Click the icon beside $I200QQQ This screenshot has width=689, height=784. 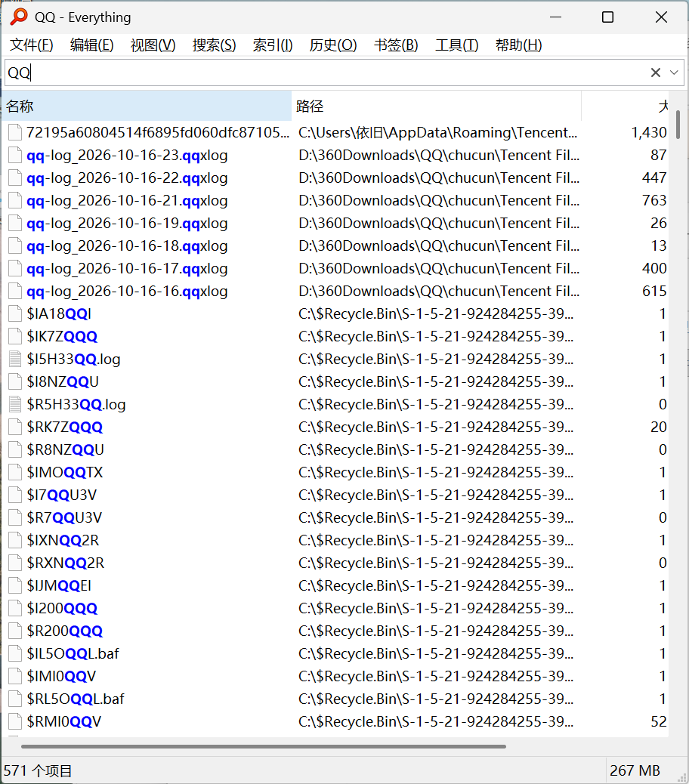click(16, 608)
